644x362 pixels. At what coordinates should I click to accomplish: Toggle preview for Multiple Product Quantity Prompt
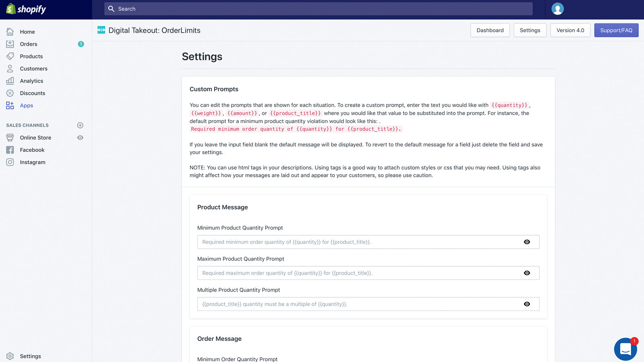(x=527, y=304)
